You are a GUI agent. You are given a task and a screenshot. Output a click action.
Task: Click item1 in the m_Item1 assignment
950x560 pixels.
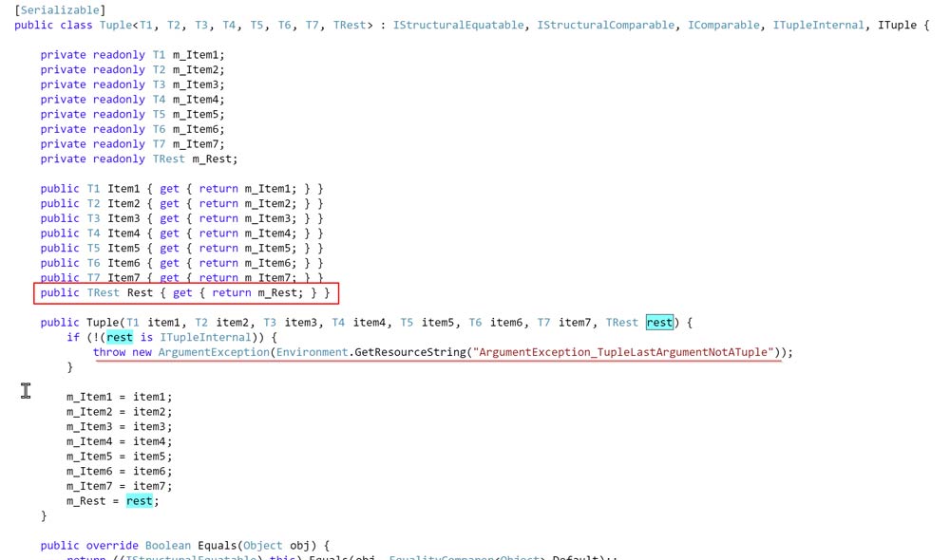150,397
